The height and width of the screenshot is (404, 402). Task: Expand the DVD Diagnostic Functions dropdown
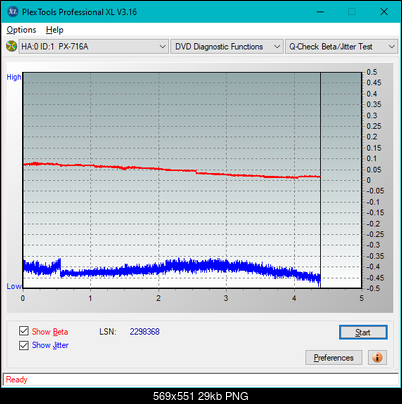[x=227, y=47]
